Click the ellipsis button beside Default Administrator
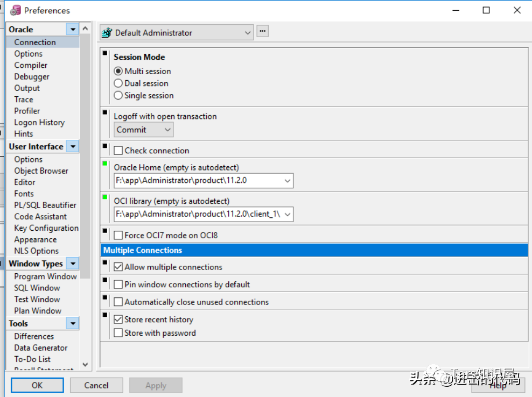 262,31
